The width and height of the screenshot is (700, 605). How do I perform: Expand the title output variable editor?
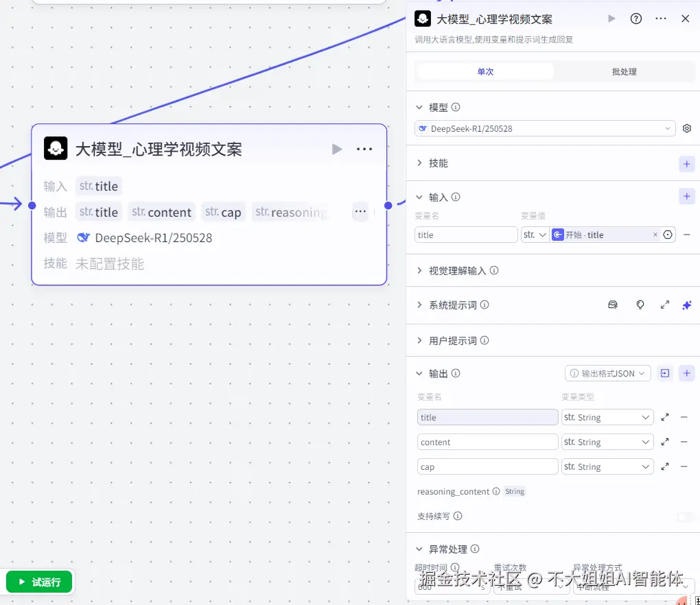point(664,416)
